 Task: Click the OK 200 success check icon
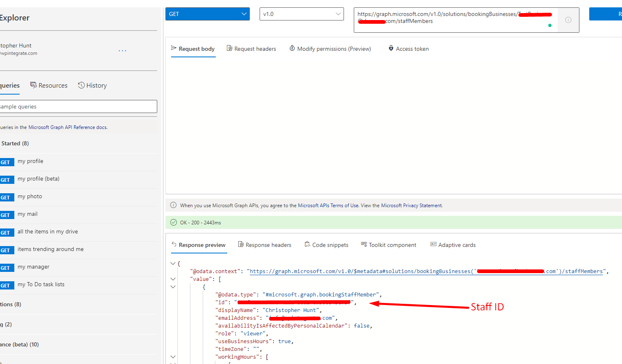coord(173,222)
